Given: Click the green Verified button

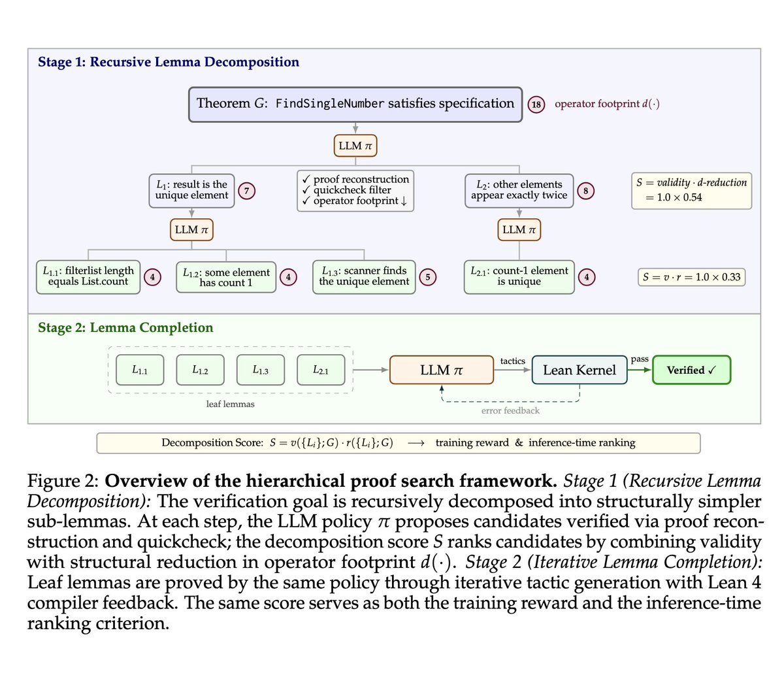Looking at the screenshot, I should point(691,370).
